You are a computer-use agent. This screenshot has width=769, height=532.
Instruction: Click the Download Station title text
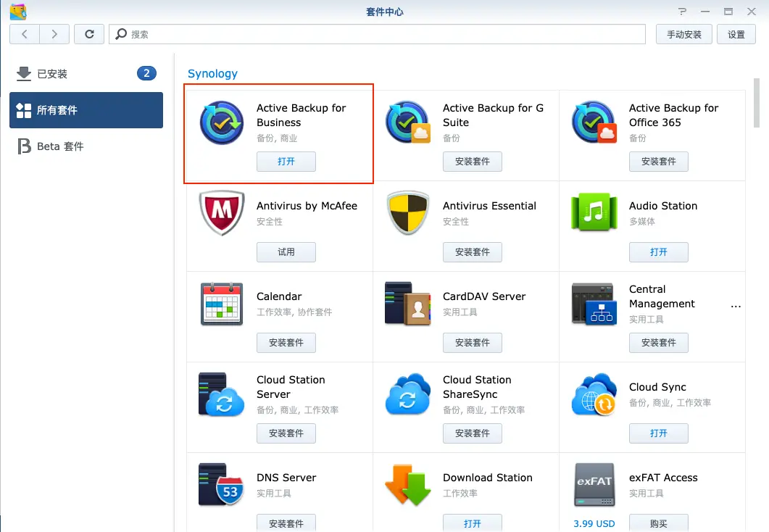coord(488,478)
